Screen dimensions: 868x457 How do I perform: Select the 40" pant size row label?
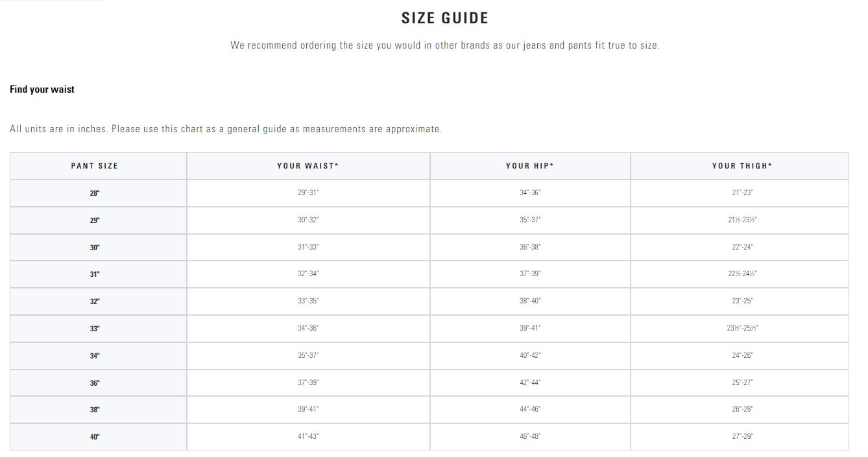[x=95, y=437]
